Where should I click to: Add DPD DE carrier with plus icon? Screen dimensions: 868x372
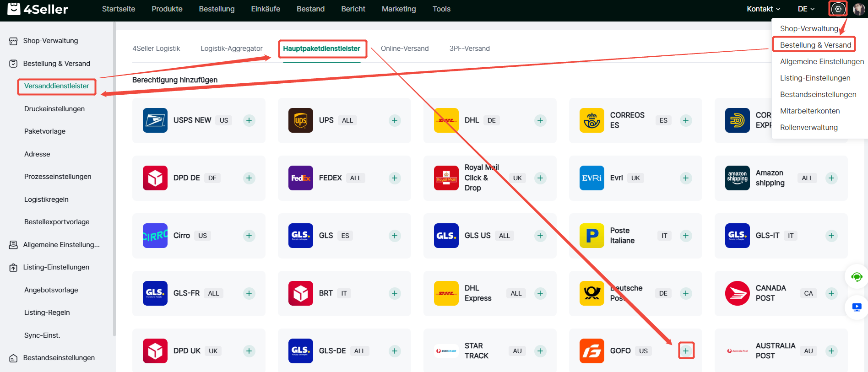point(249,178)
